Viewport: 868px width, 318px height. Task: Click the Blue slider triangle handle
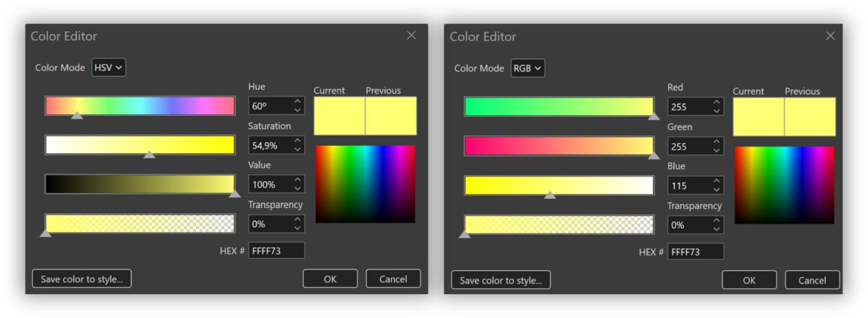(550, 195)
